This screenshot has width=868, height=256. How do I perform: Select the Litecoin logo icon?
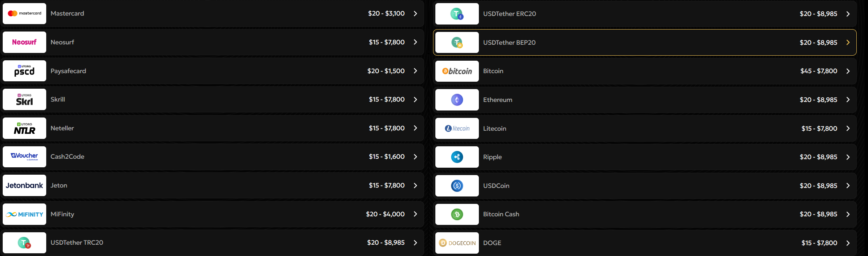coord(457,128)
